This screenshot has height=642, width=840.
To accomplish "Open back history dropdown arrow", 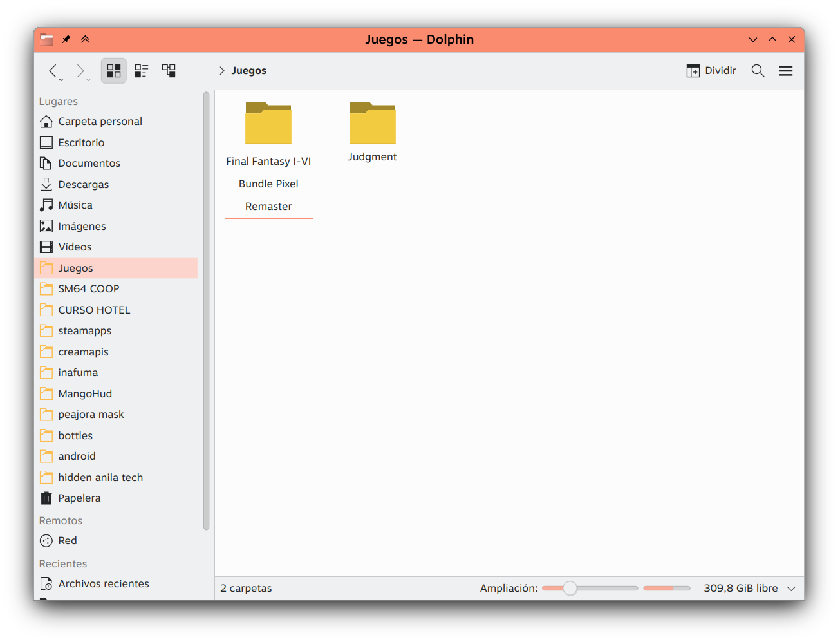I will [61, 80].
